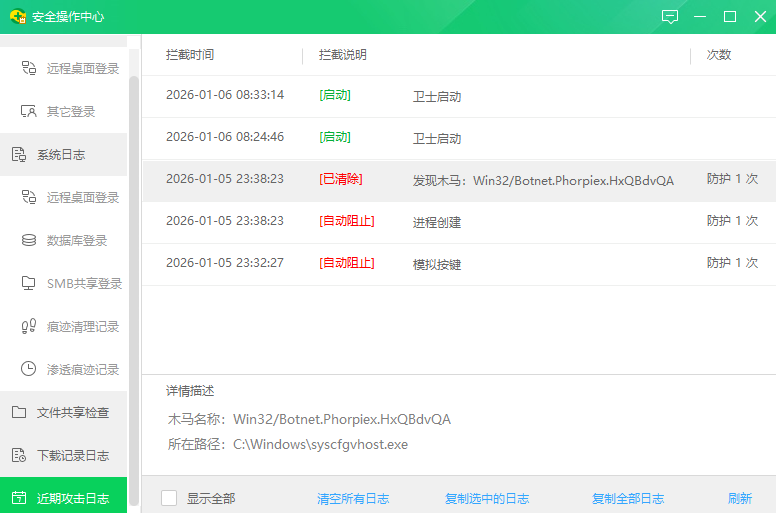The image size is (776, 513).
Task: Click 复制全部日志 link
Action: (628, 498)
